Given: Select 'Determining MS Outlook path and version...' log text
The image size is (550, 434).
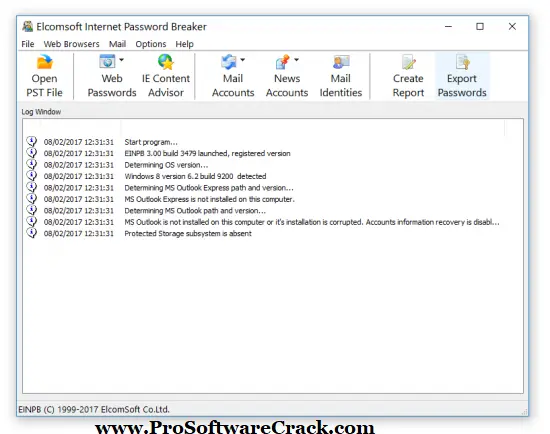Looking at the screenshot, I should coord(195,211).
